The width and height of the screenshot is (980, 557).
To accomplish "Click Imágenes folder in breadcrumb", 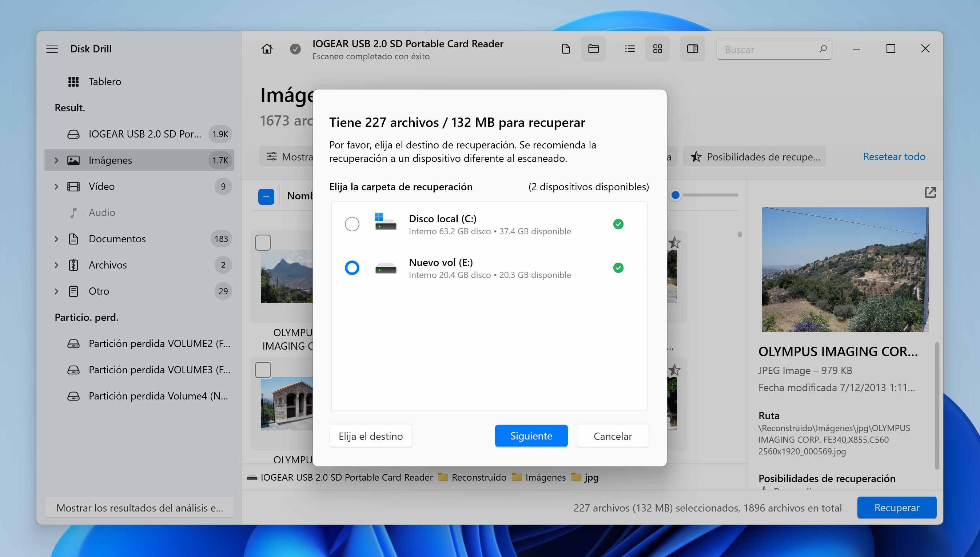I will point(539,477).
